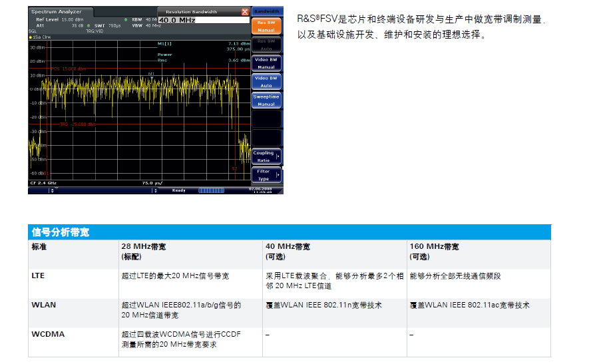Click the 40.0 MHz bandwidth input field
The image size is (603, 364).
pyautogui.click(x=204, y=20)
